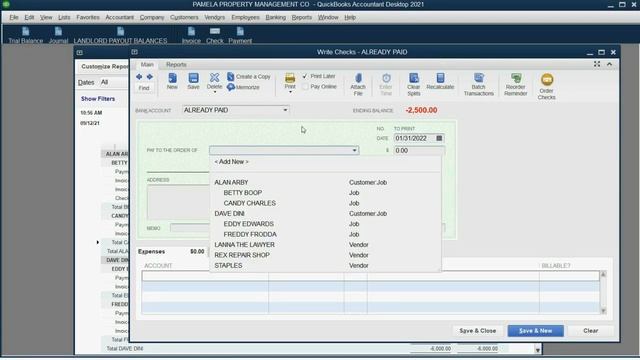Image resolution: width=640 pixels, height=360 pixels.
Task: Click the Print icon
Action: (x=290, y=81)
